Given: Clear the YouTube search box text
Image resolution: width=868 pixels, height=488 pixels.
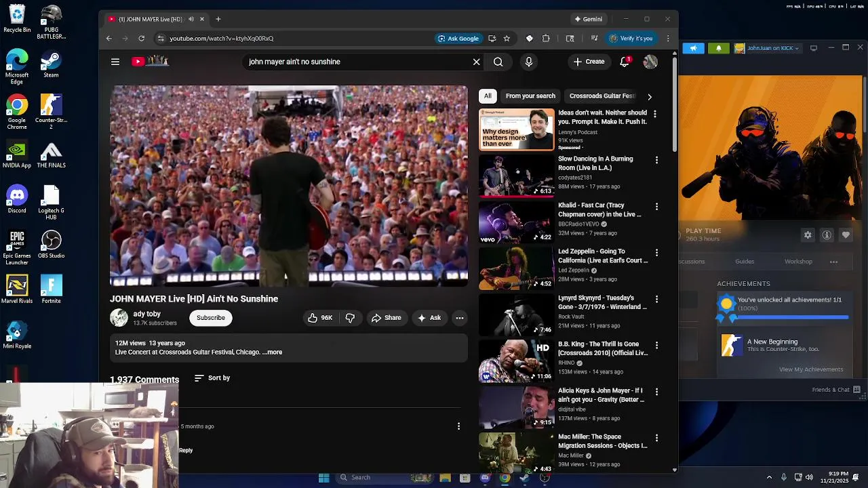Looking at the screenshot, I should pos(476,62).
